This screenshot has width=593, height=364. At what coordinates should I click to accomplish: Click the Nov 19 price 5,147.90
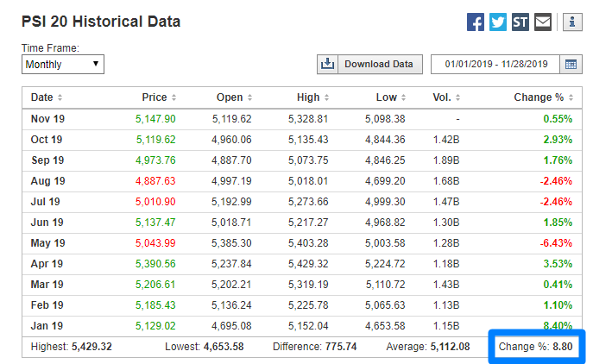click(155, 119)
